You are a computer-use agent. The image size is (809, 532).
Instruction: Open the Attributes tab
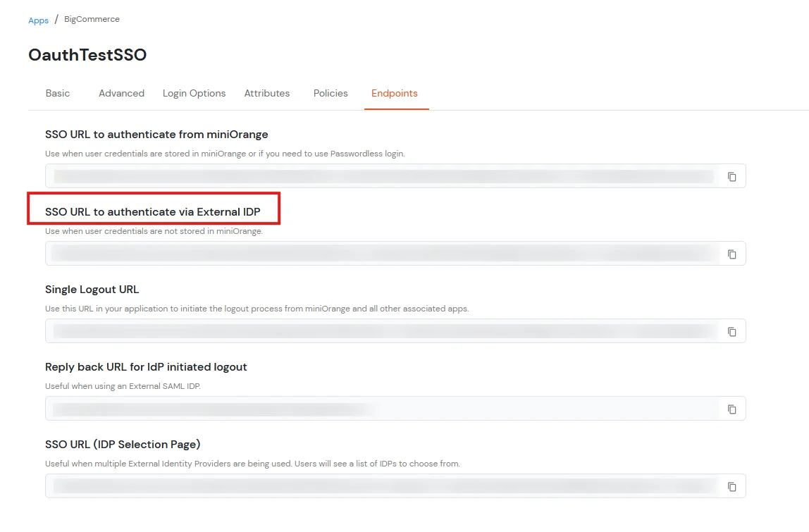pyautogui.click(x=267, y=93)
